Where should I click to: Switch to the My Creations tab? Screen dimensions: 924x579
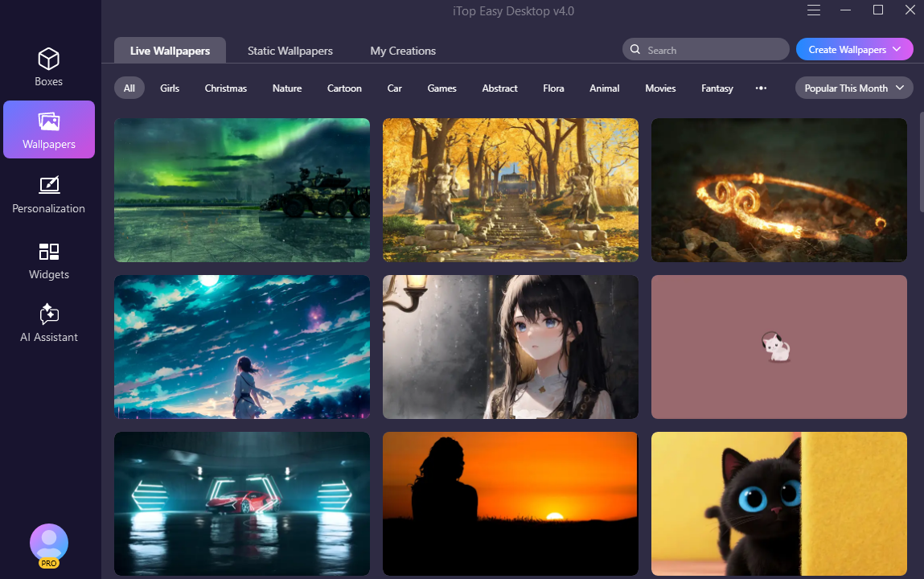click(x=403, y=51)
